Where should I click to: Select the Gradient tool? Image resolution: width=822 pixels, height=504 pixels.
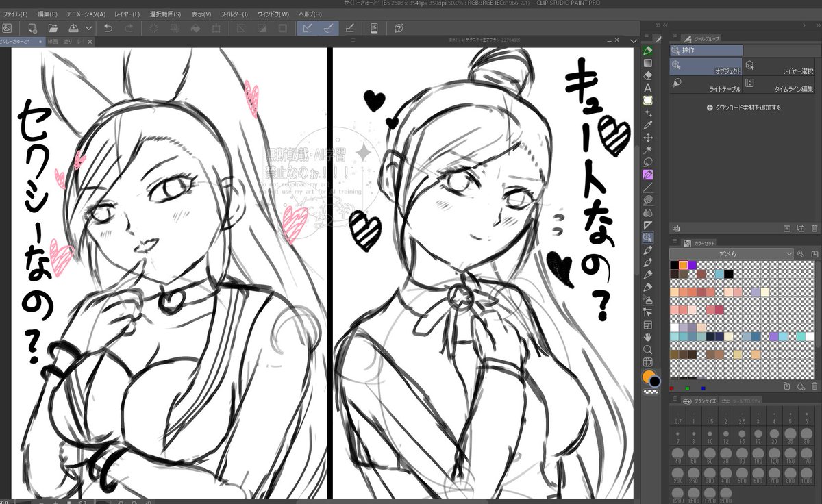click(647, 64)
